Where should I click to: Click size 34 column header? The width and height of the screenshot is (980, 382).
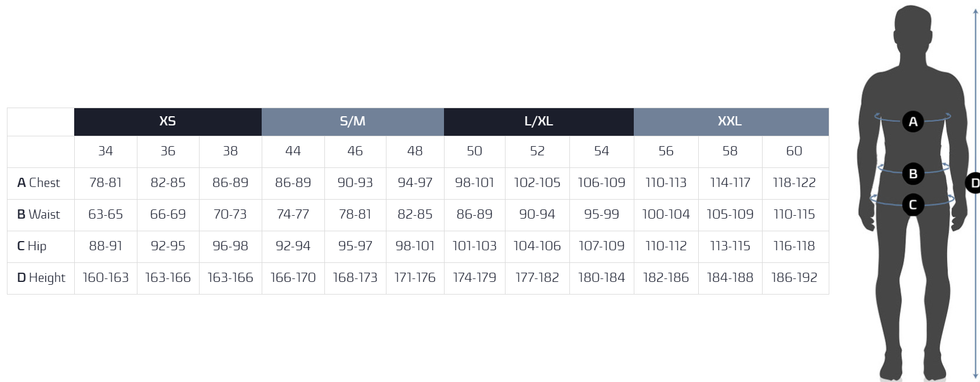point(105,151)
